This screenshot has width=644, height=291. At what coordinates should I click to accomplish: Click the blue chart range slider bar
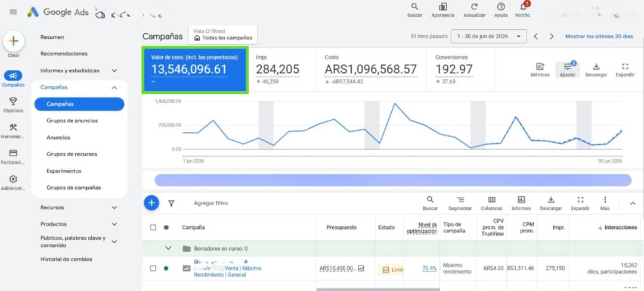[x=392, y=180]
